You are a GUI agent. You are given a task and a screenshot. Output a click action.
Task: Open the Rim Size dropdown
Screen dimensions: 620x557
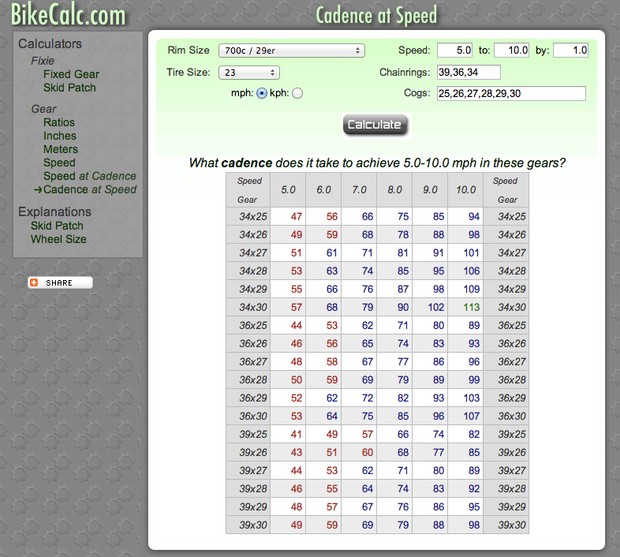coord(291,51)
